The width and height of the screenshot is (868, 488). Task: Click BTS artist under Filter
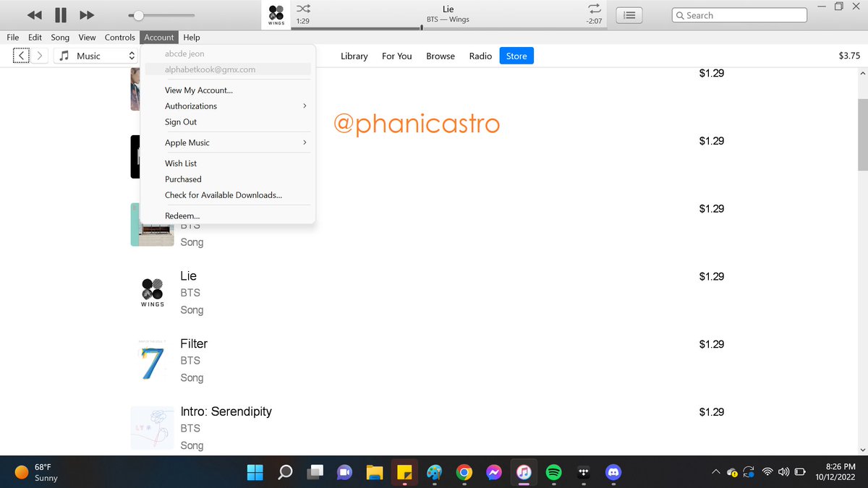[190, 361]
